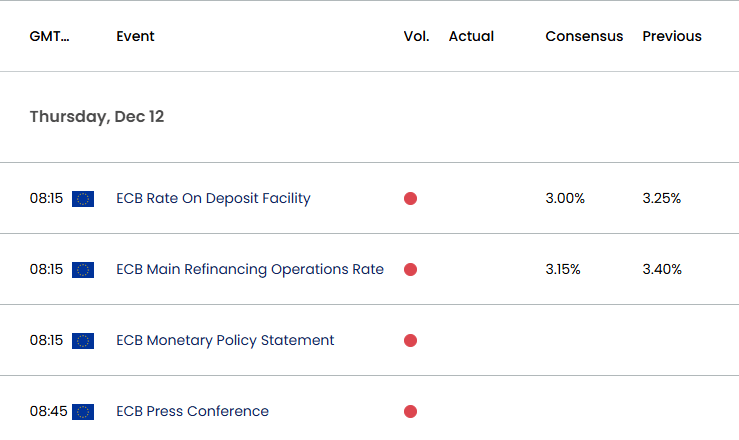Click EU flag beside ECB Monetary Policy Statement
The image size is (739, 440).
tap(83, 341)
